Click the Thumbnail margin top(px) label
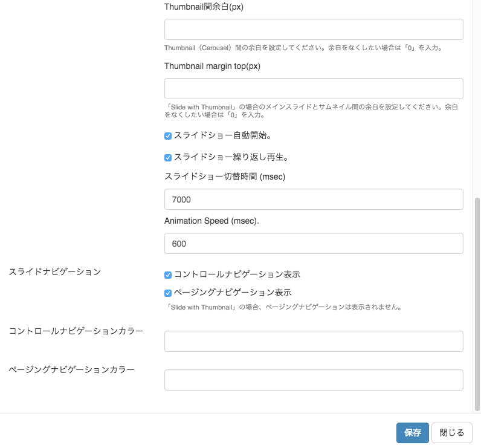Image resolution: width=481 pixels, height=448 pixels. tap(212, 67)
